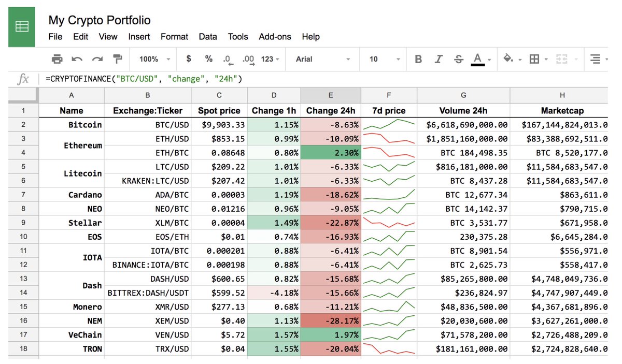Click the BINANCE:IOTA/BTC cell
Image resolution: width=622 pixels, height=364 pixels.
(x=148, y=265)
